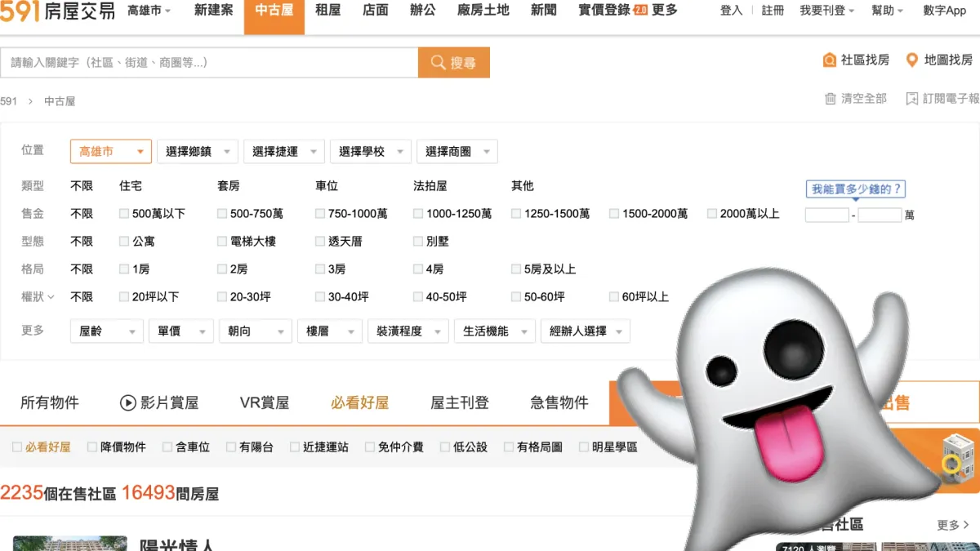Image resolution: width=980 pixels, height=551 pixels.
Task: Expand the 屋齡 dropdown
Action: coord(106,331)
